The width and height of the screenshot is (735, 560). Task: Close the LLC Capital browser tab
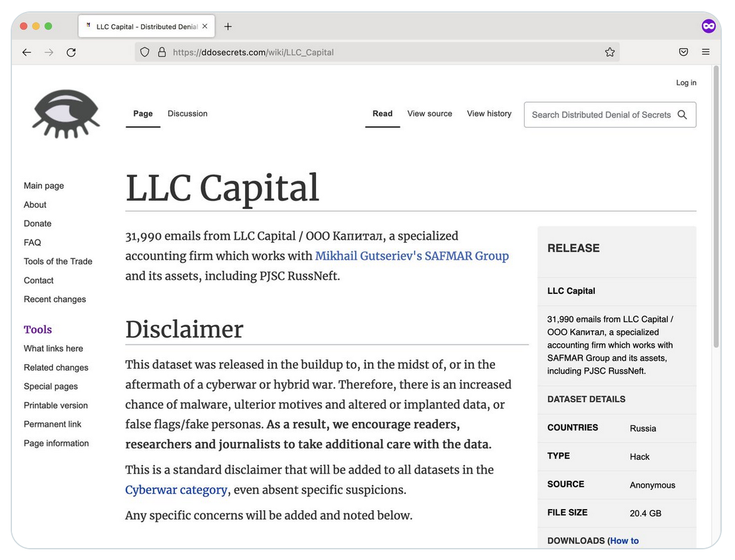coord(205,27)
